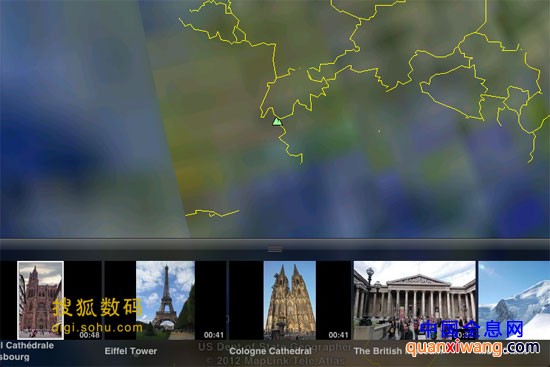Click the Cologne Cathedral caption

click(x=270, y=351)
